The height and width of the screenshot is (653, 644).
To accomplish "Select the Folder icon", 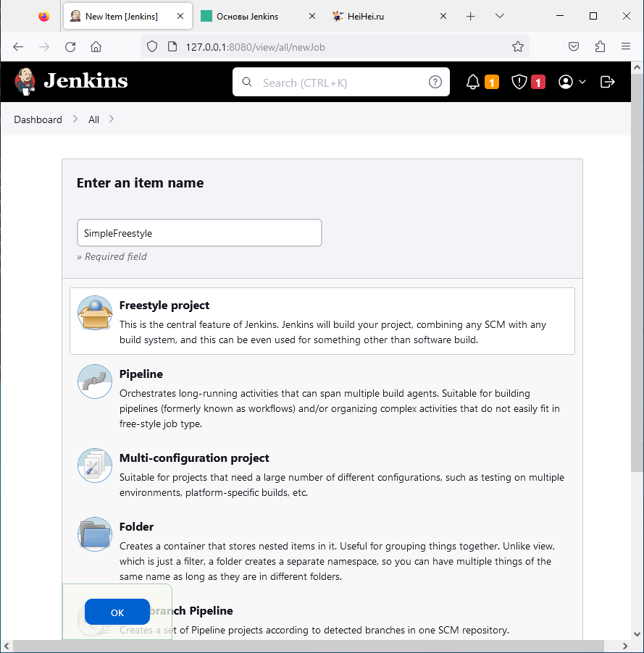I will (95, 534).
